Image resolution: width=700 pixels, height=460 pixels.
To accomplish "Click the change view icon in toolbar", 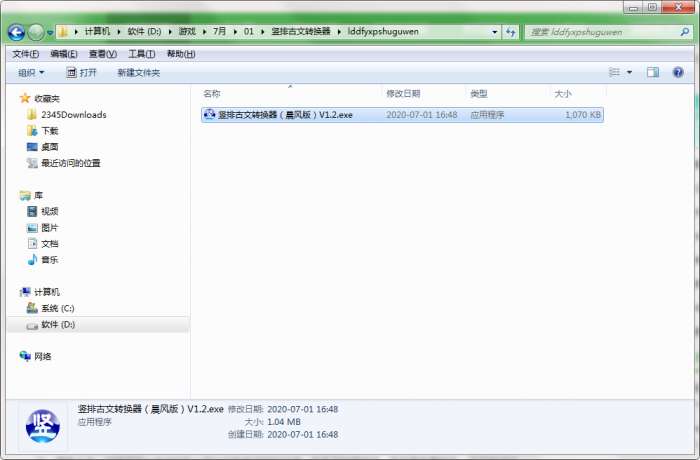I will click(614, 72).
